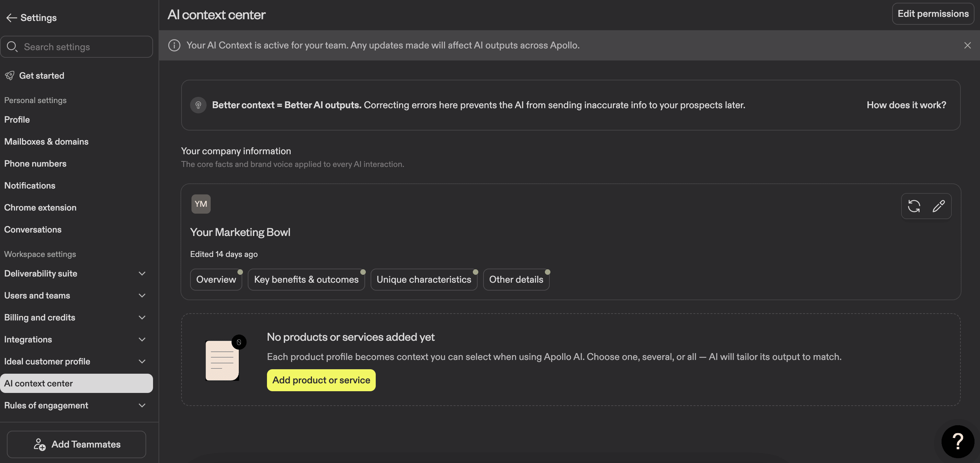Dismiss the AI Context active banner
The height and width of the screenshot is (463, 980).
(967, 45)
